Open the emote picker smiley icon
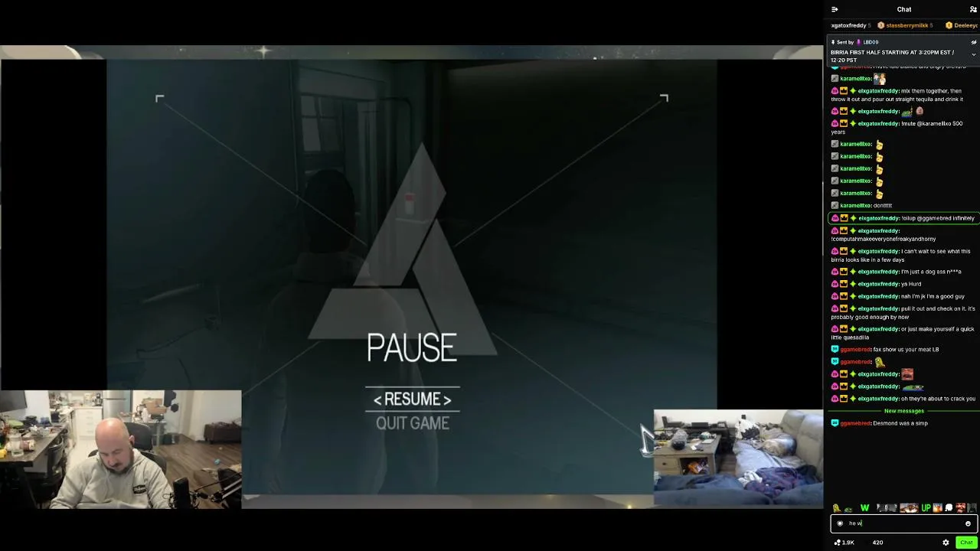Screen dimensions: 980x551 coord(968,523)
